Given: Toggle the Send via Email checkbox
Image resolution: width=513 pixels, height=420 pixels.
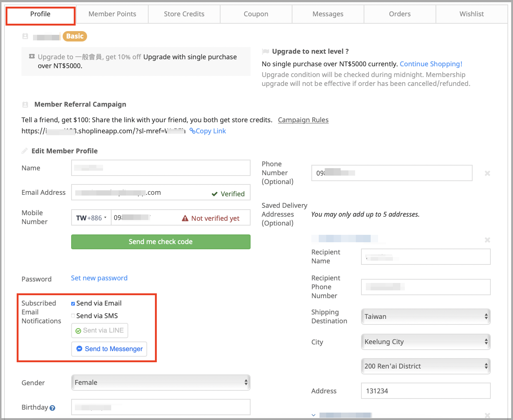Looking at the screenshot, I should coord(73,304).
